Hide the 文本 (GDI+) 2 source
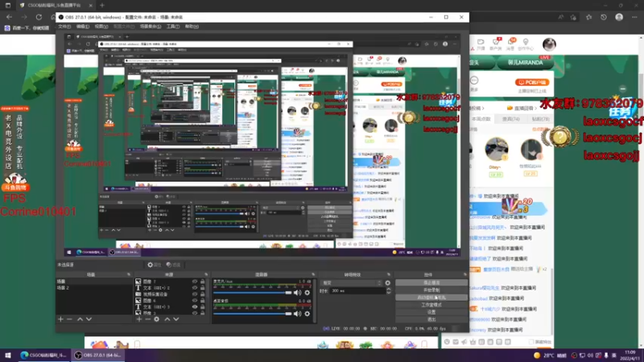 point(195,288)
